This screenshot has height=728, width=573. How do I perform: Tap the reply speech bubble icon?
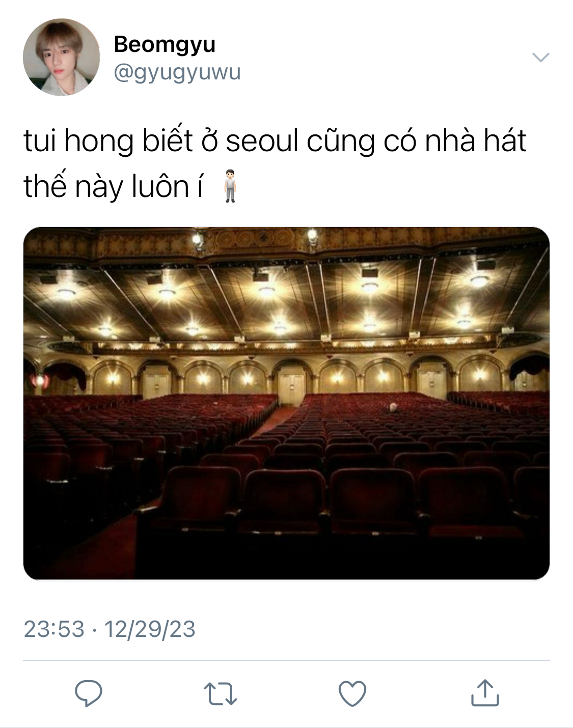tap(89, 693)
